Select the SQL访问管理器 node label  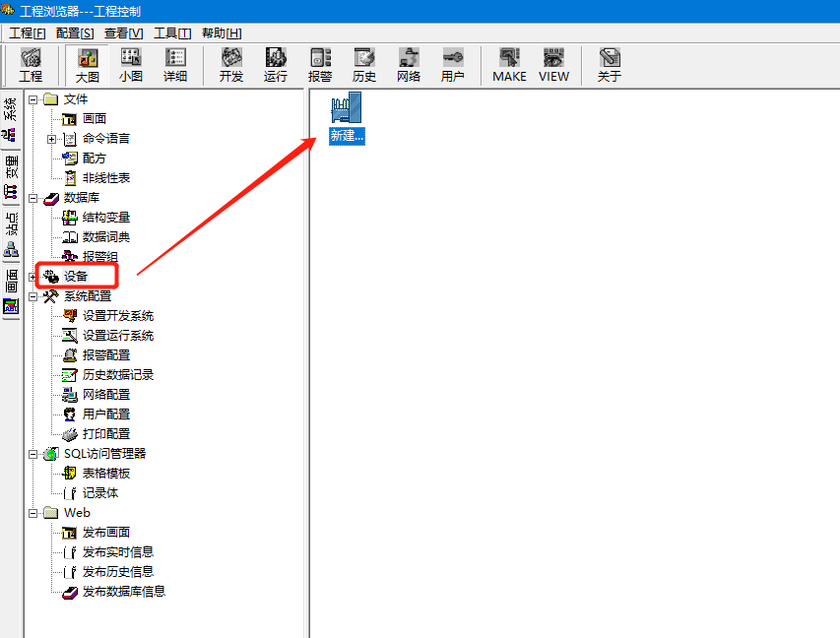coord(105,454)
